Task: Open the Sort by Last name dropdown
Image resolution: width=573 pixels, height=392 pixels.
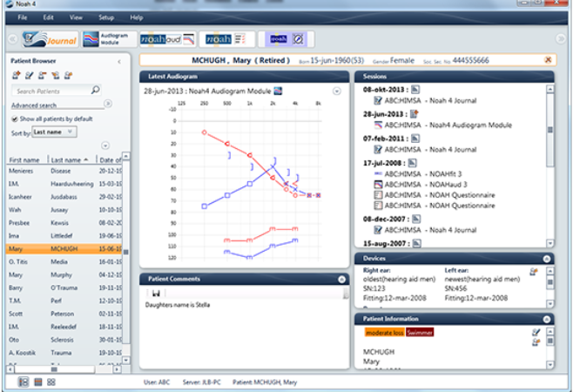Action: 55,132
